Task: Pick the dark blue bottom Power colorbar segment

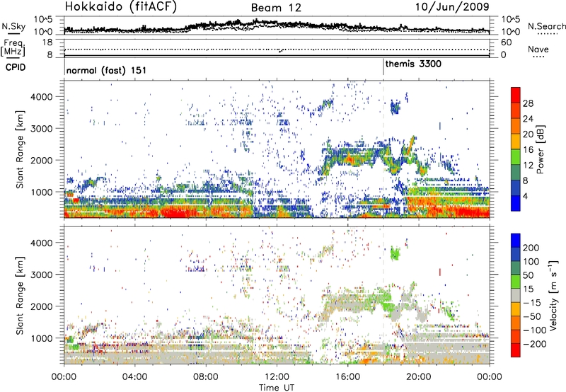Action: (x=516, y=203)
